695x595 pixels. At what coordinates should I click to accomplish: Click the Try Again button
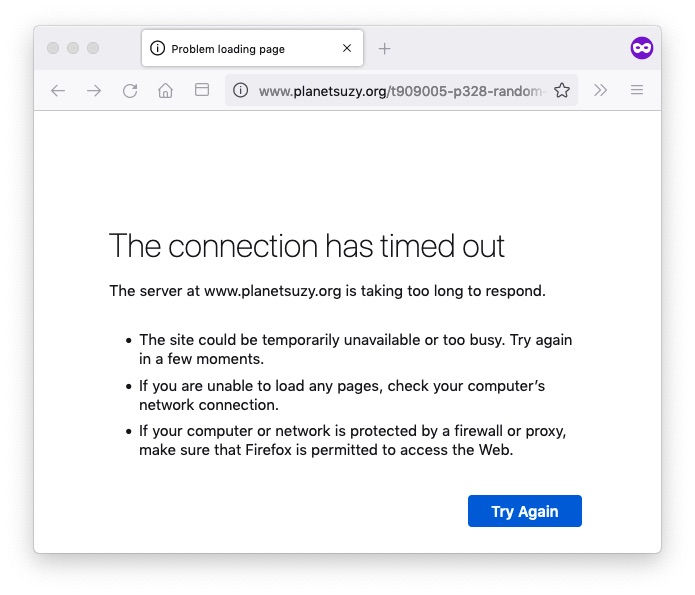[x=525, y=511]
